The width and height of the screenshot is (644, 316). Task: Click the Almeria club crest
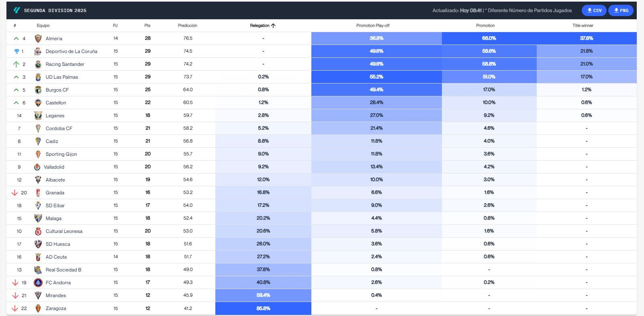click(38, 38)
